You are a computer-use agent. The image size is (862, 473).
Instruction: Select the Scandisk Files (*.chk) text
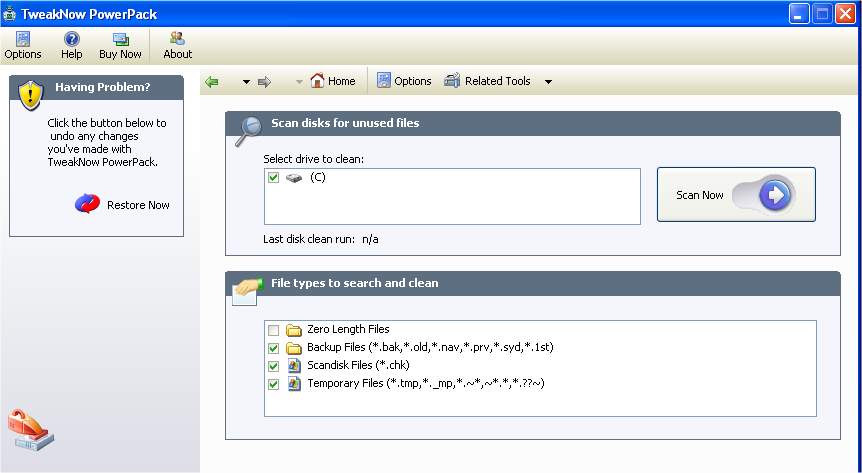pos(358,365)
